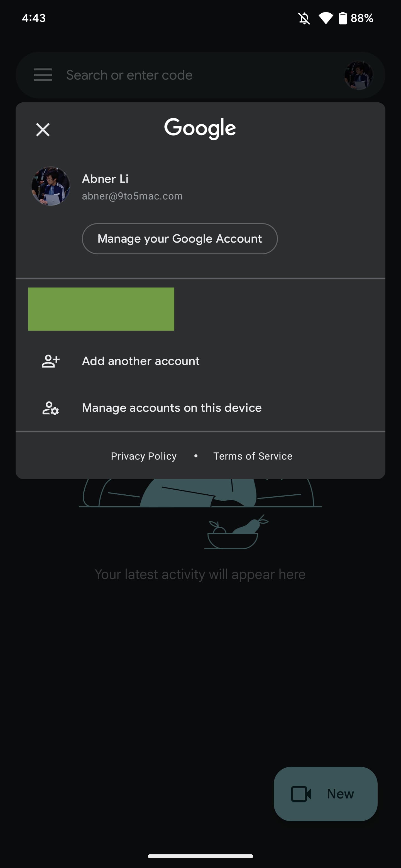Screen dimensions: 401x868
Task: Open Manage accounts on this device
Action: pos(172,408)
